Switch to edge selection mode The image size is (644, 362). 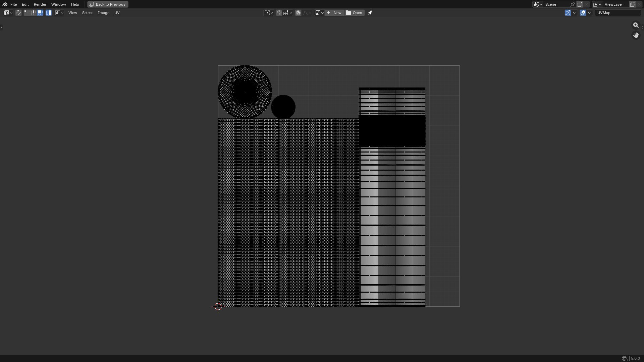click(x=33, y=13)
